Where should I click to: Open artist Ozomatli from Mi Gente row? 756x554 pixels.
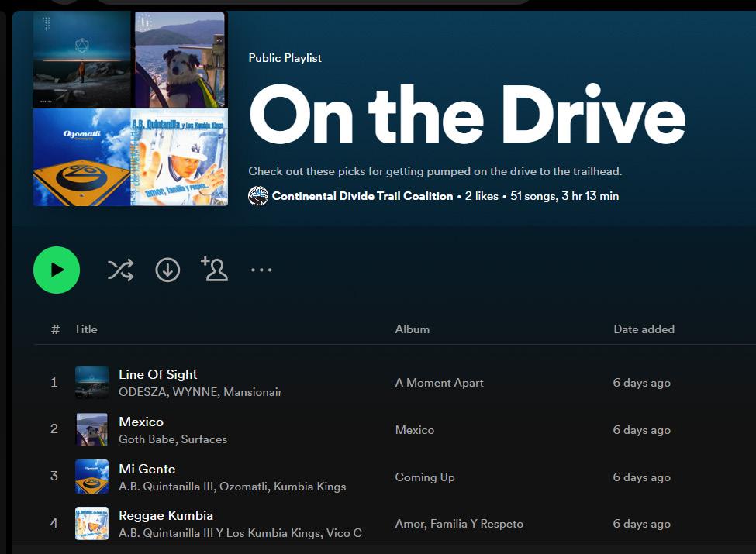point(243,487)
